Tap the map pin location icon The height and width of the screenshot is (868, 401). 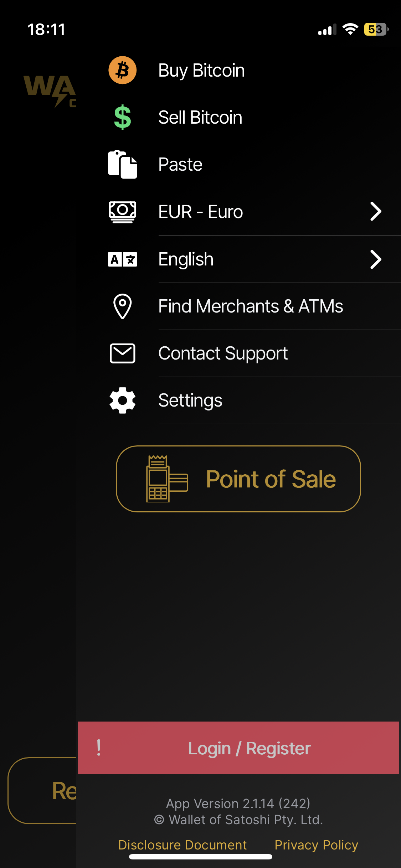(122, 306)
